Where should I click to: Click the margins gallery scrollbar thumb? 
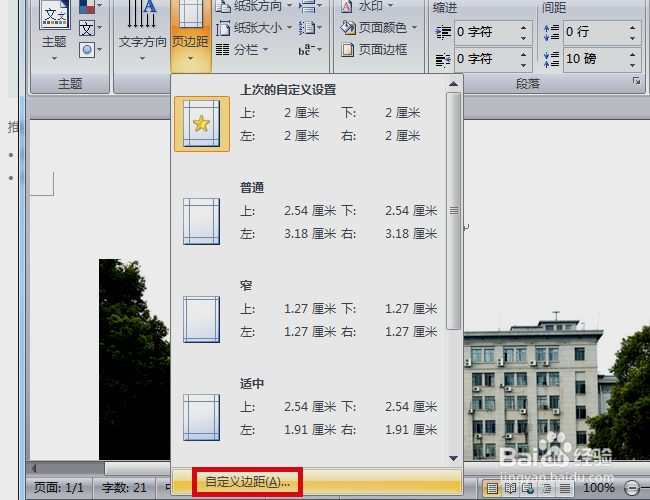[454, 211]
